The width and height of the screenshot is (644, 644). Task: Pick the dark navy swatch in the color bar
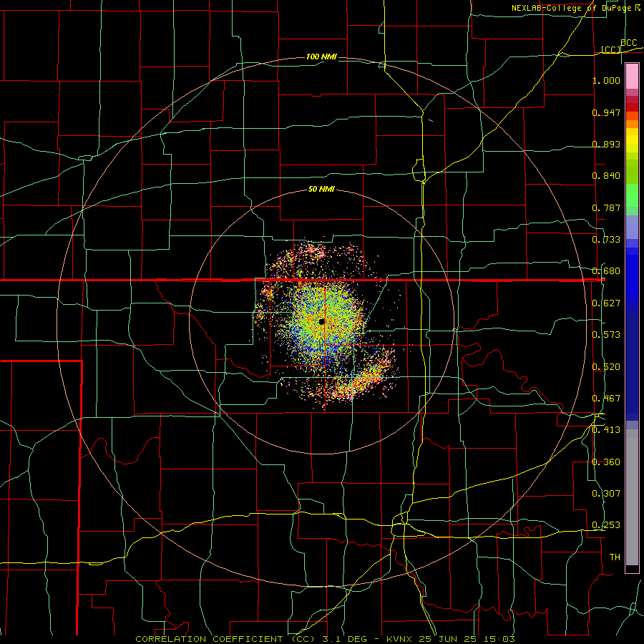coord(632,361)
